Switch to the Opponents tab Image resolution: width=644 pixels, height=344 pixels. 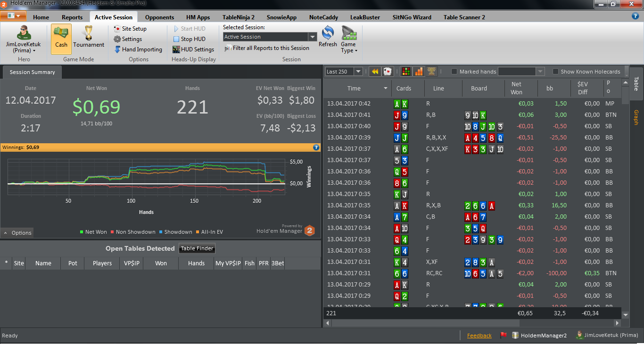(x=159, y=17)
